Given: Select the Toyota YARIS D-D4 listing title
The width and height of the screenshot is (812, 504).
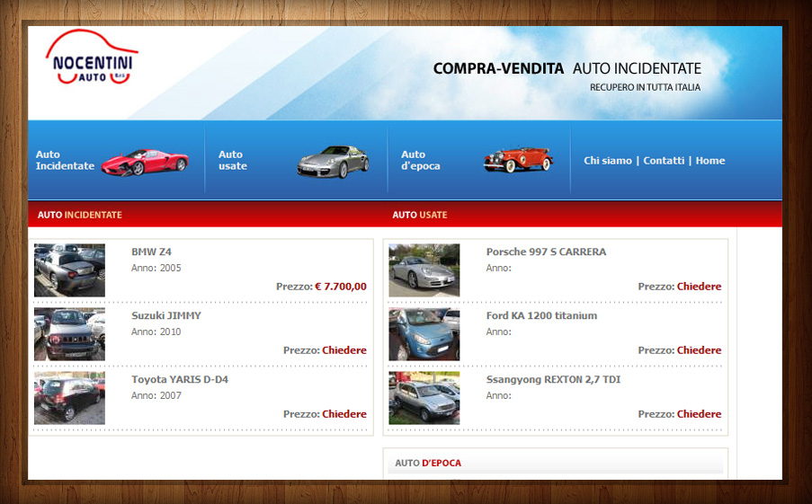Looking at the screenshot, I should coord(180,379).
